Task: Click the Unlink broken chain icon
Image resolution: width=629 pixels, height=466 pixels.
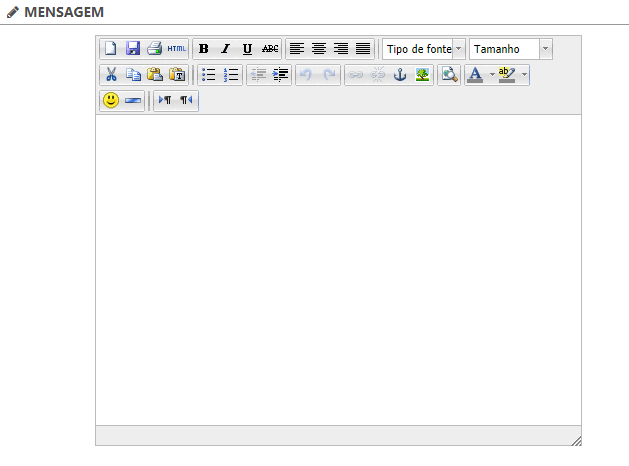Action: pyautogui.click(x=378, y=75)
